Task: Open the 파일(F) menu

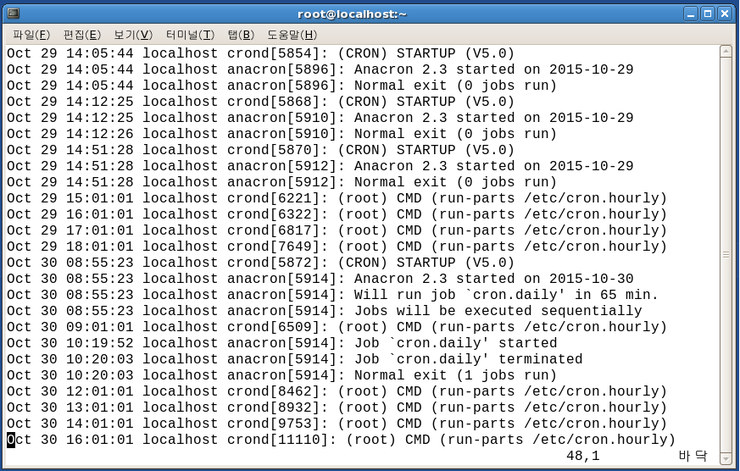Action: [31, 34]
